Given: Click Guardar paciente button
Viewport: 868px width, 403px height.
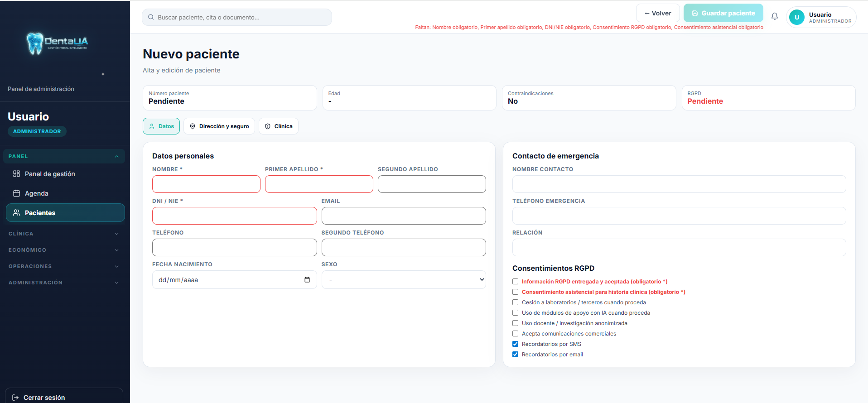Looking at the screenshot, I should tap(723, 13).
